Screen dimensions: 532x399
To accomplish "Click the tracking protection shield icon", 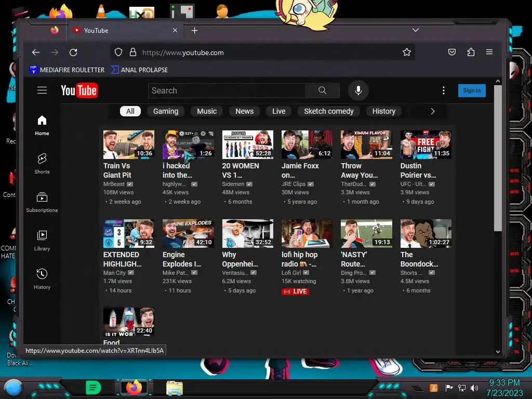I will point(118,52).
